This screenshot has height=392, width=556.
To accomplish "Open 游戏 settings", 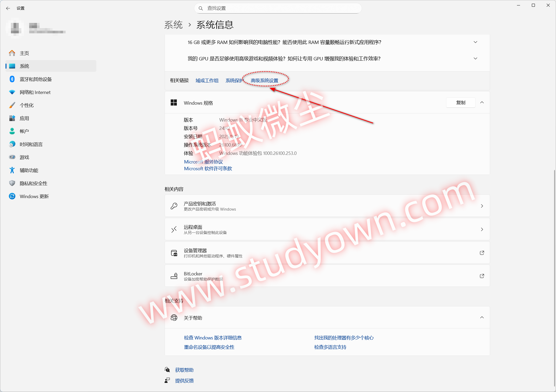I will tap(25, 157).
